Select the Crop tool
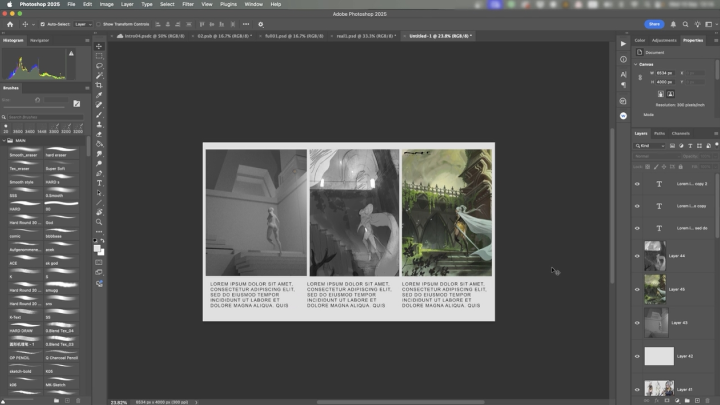This screenshot has height=405, width=720. pos(99,86)
